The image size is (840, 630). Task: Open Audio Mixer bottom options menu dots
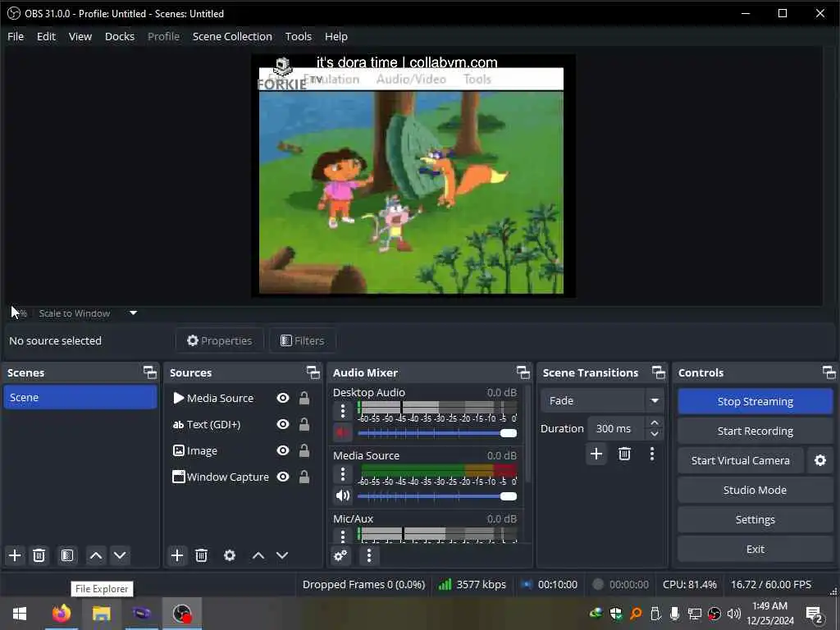click(x=369, y=555)
